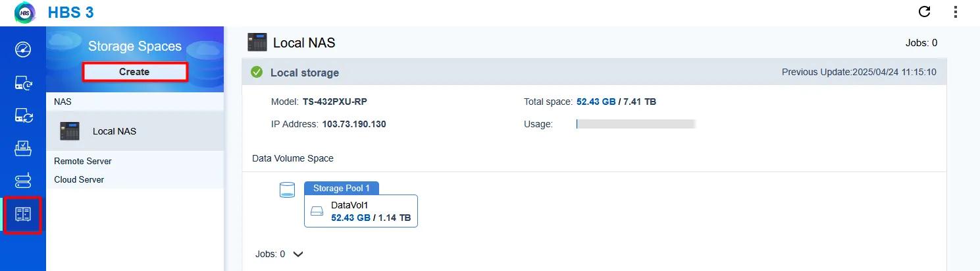Click the HBS 3 app logo
The width and height of the screenshot is (980, 271).
[x=24, y=12]
